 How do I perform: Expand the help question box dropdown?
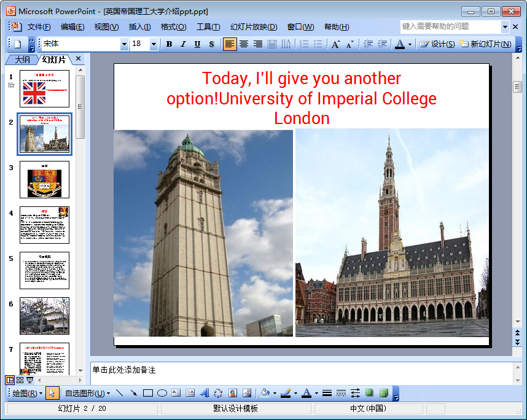click(505, 26)
